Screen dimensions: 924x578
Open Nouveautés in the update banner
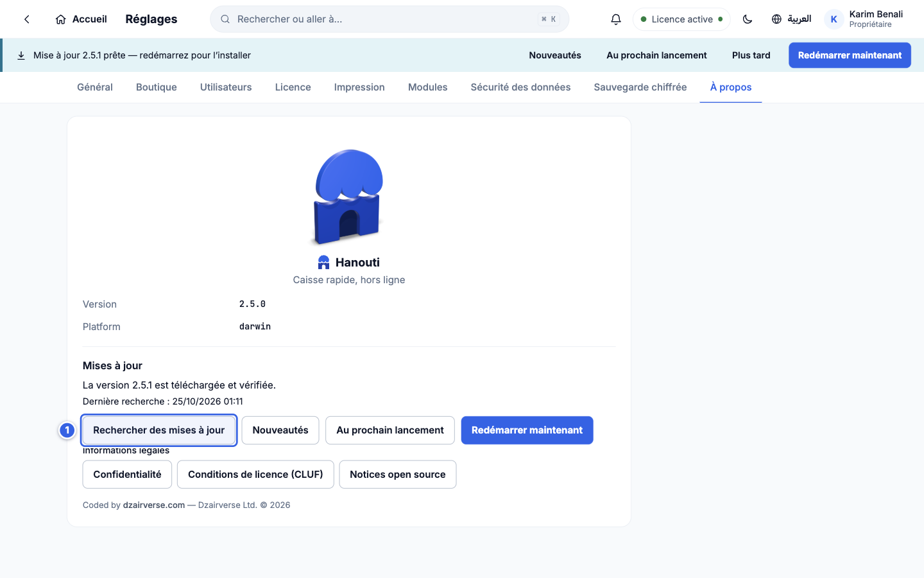[x=555, y=55]
